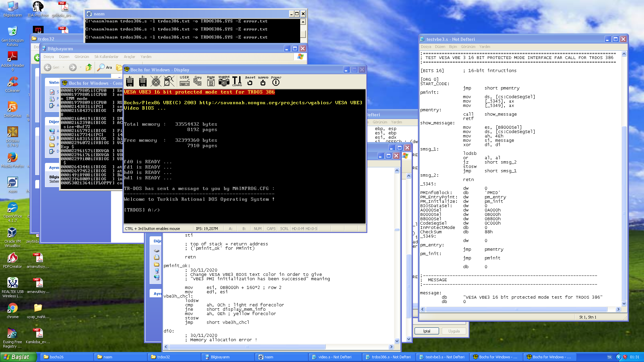Click right arrow of testvbe3.s horizontal scrollbar
The width and height of the screenshot is (644, 362).
(x=618, y=309)
